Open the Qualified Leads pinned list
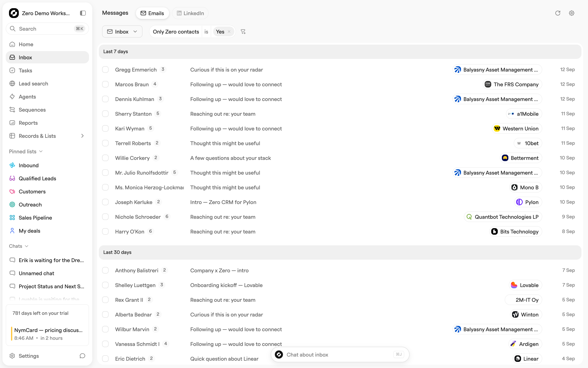This screenshot has width=588, height=368. pos(47,178)
